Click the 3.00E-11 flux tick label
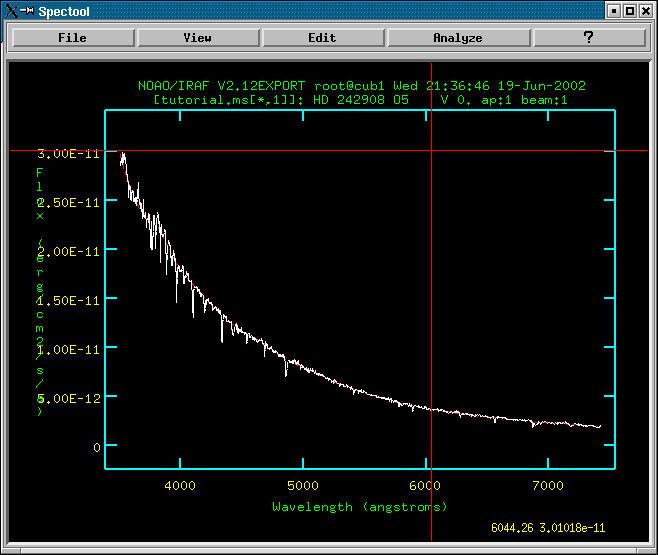Screen dimensions: 658x555 pyautogui.click(x=68, y=153)
